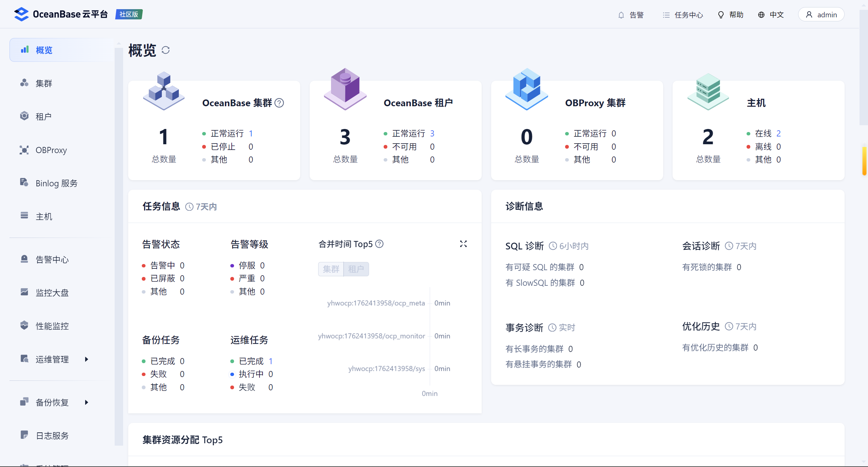Click the sidebar vertical scrollbar

(119, 238)
